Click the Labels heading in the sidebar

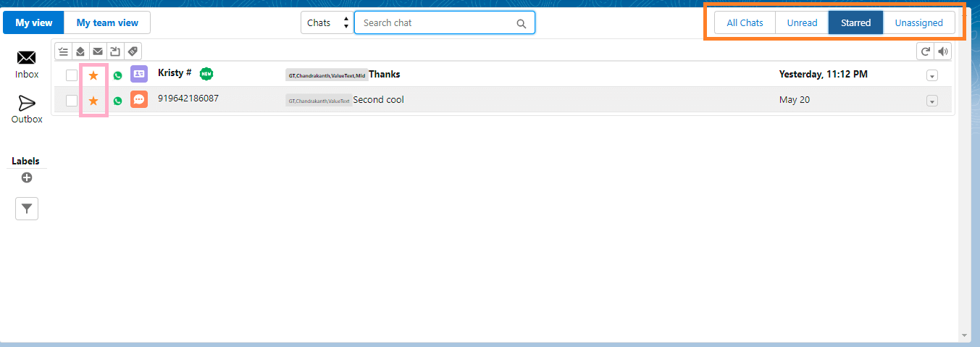point(26,161)
